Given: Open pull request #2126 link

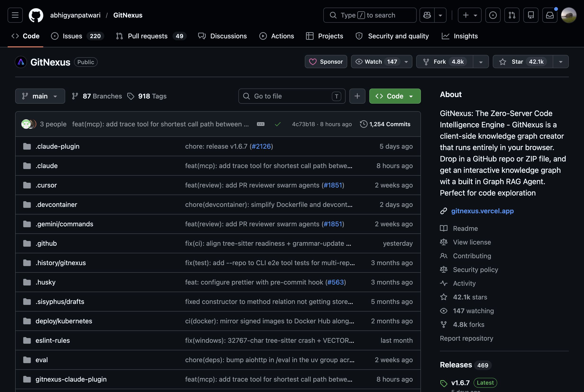Looking at the screenshot, I should pos(261,146).
